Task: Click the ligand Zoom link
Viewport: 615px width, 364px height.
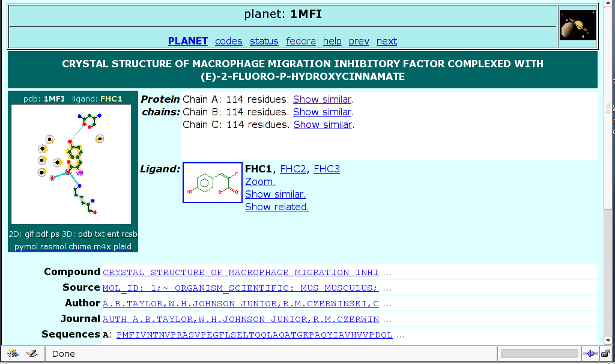Action: click(260, 181)
